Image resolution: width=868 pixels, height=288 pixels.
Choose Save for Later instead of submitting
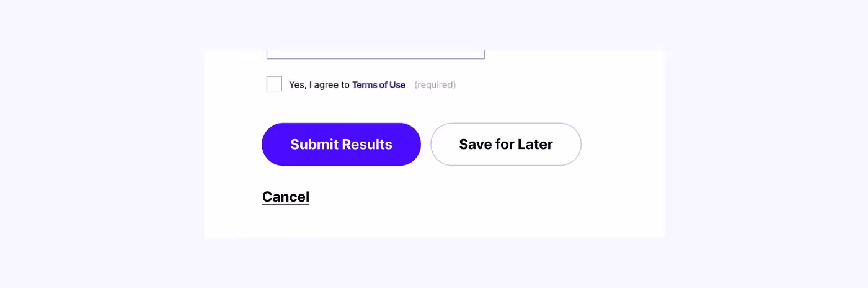pyautogui.click(x=506, y=145)
